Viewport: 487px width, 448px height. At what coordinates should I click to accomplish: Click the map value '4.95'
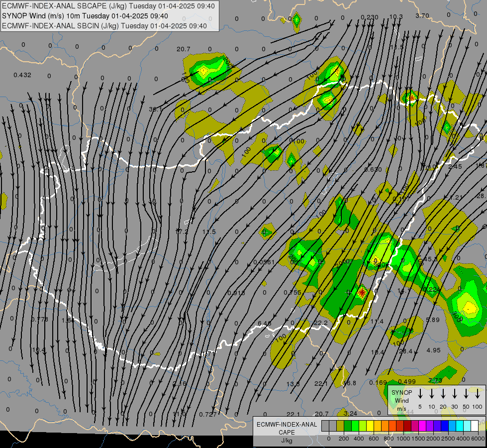click(433, 350)
